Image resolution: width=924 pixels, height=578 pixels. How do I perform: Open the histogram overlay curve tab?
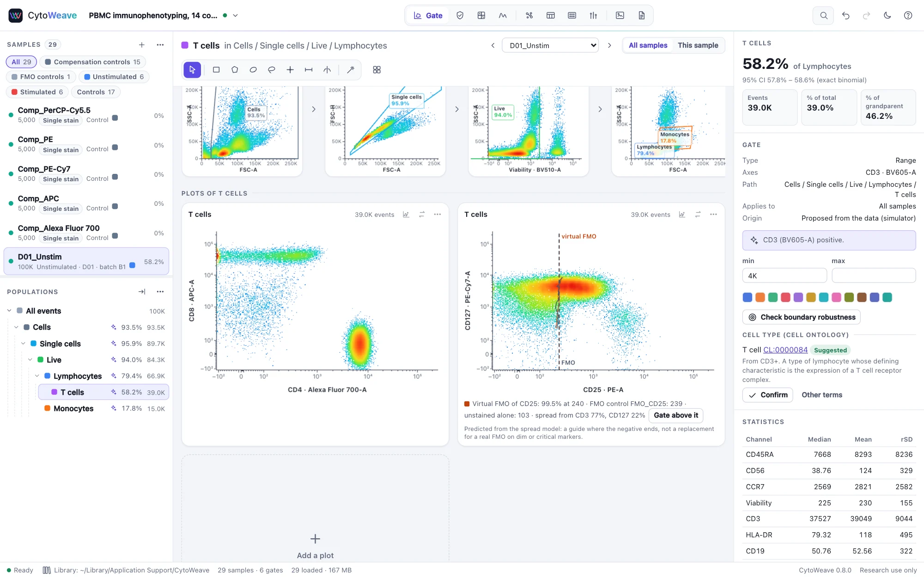tap(503, 15)
